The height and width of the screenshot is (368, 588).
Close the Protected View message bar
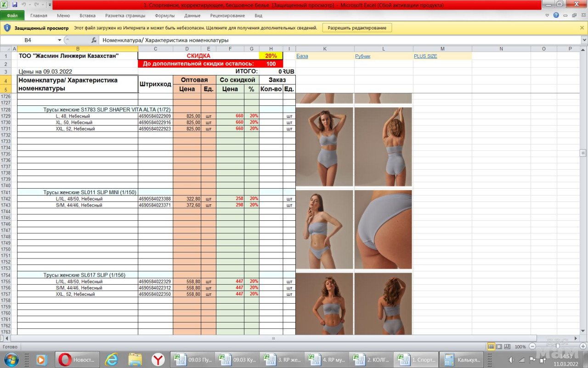point(582,28)
